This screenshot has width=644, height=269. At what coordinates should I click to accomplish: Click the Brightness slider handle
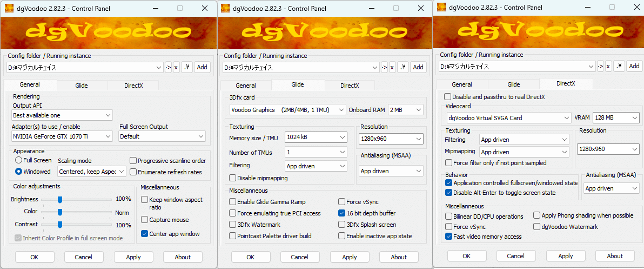pyautogui.click(x=59, y=200)
